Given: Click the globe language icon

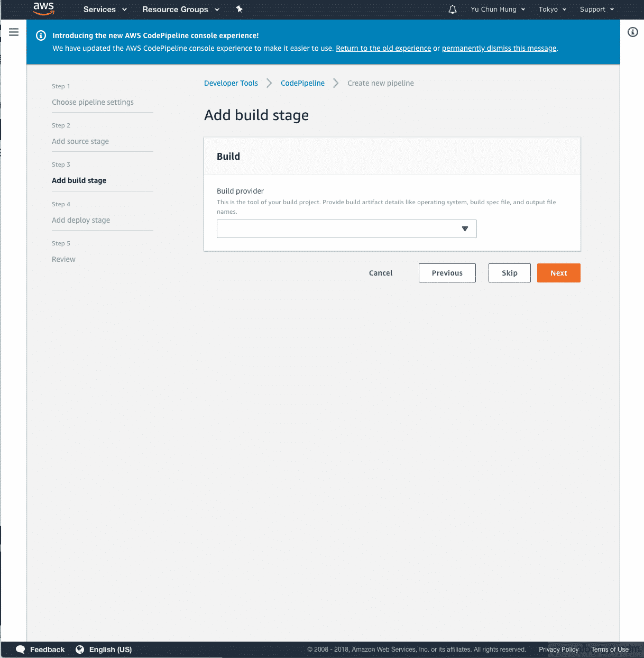Looking at the screenshot, I should (x=80, y=650).
